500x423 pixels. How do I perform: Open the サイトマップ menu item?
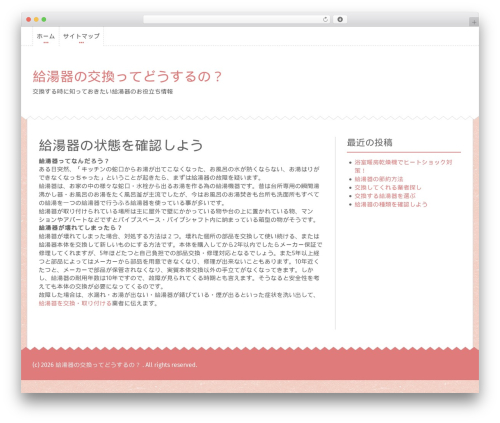(x=81, y=36)
